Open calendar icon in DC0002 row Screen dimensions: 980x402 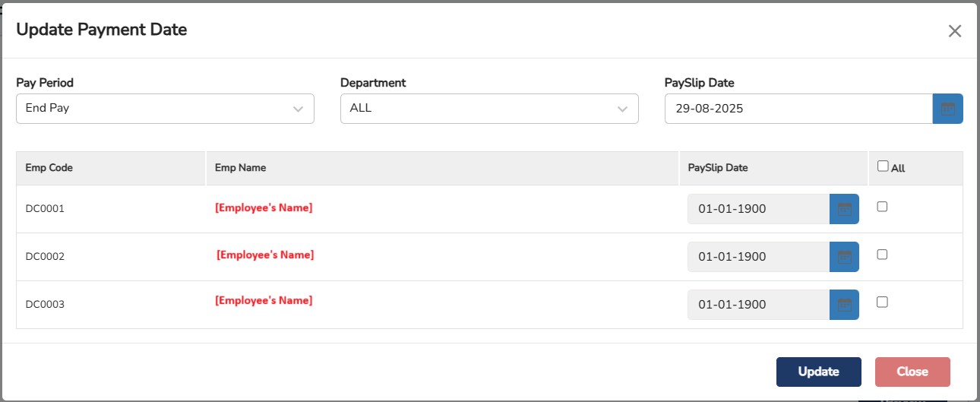[x=844, y=257]
